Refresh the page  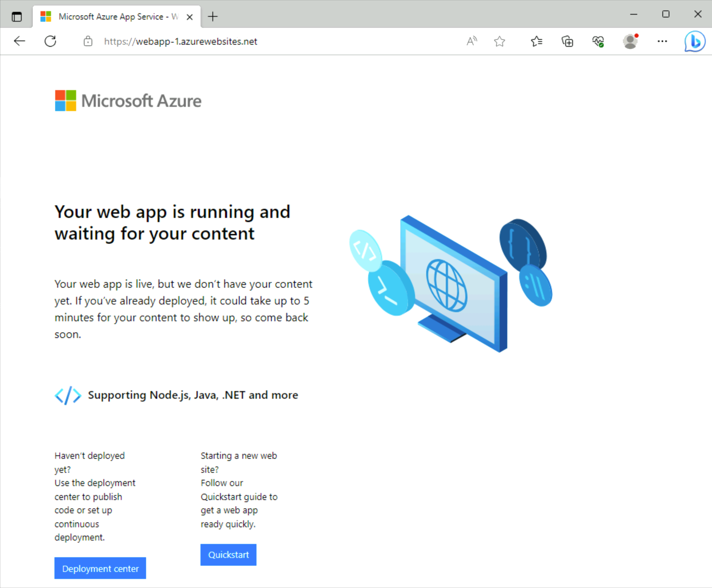(x=50, y=41)
